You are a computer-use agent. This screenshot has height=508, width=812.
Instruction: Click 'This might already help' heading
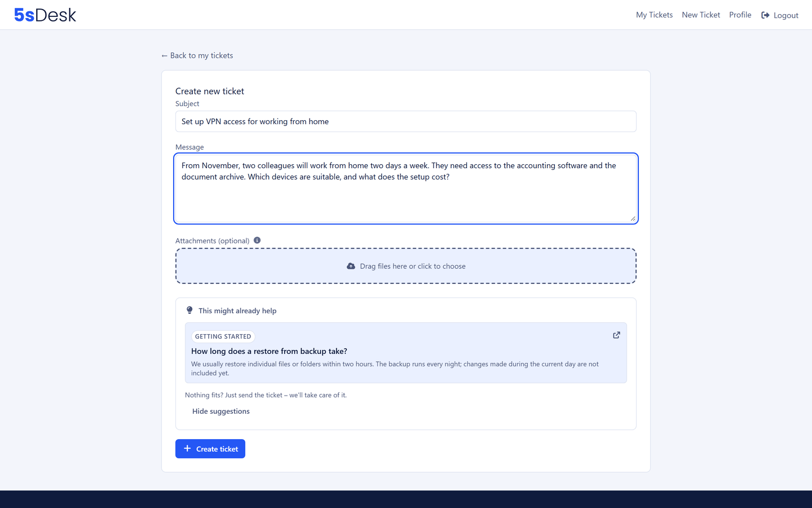point(237,311)
